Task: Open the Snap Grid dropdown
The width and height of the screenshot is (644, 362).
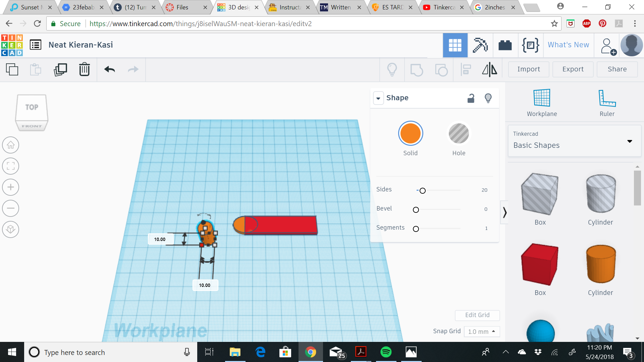Action: coord(482,331)
